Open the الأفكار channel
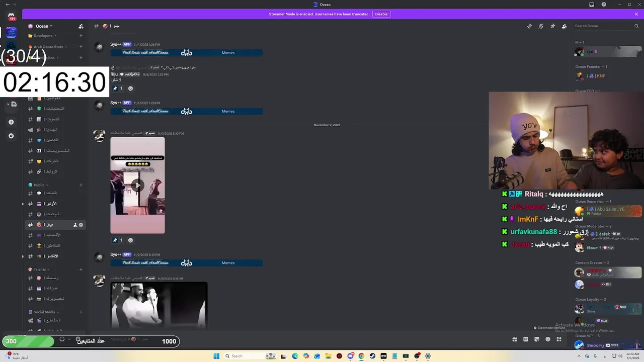 click(55, 256)
